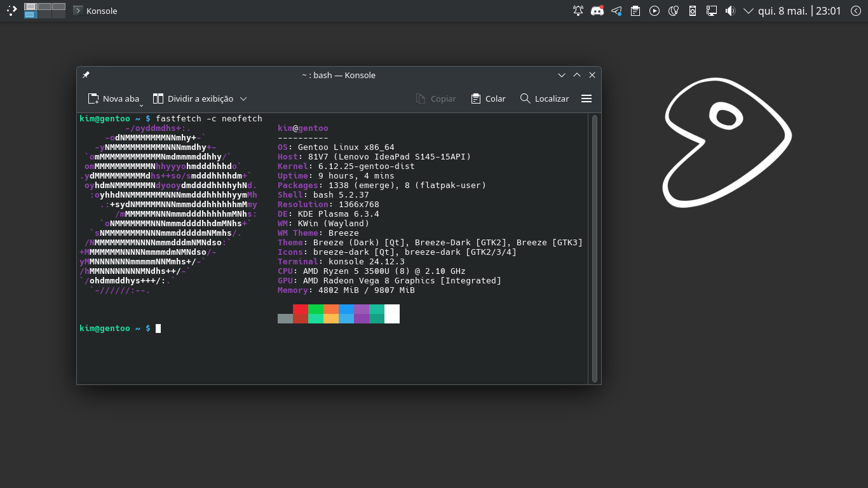868x488 pixels.
Task: Click the Konsole entry in the task manager
Action: (95, 11)
